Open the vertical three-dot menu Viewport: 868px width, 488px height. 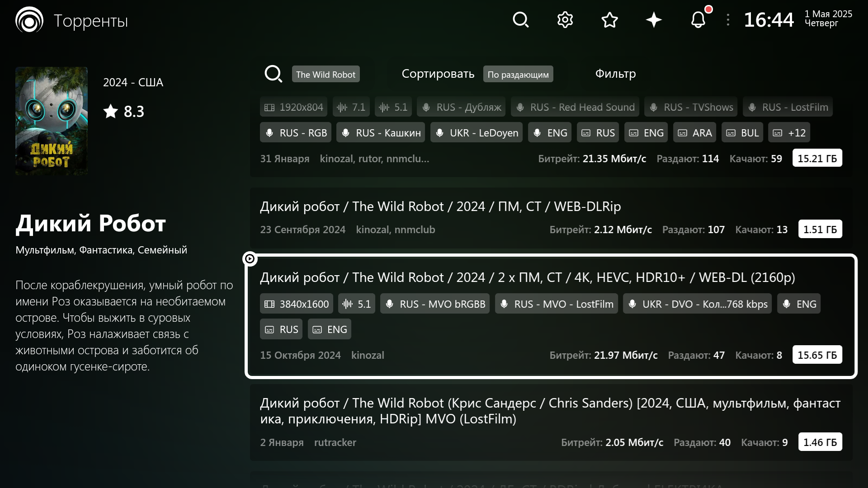(728, 20)
